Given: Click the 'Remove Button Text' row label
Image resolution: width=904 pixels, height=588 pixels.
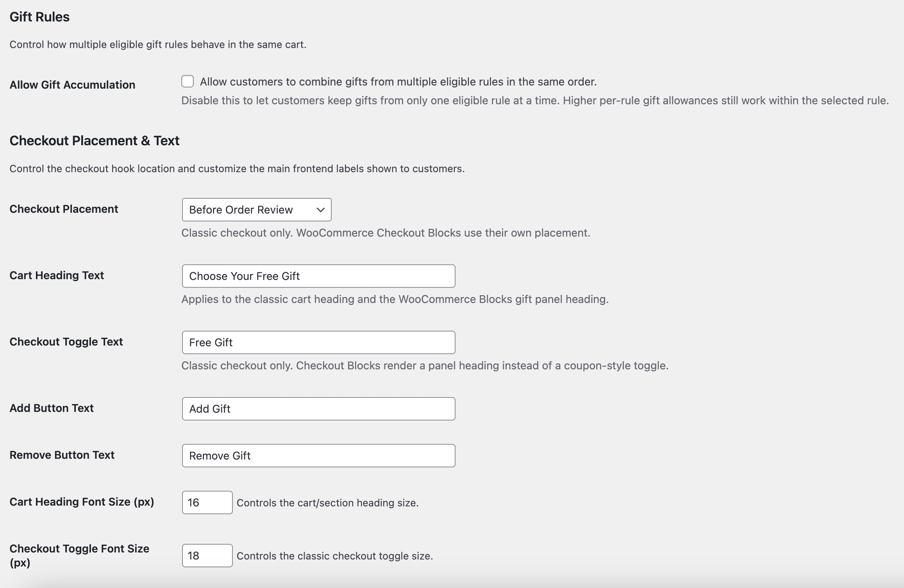Looking at the screenshot, I should click(62, 455).
